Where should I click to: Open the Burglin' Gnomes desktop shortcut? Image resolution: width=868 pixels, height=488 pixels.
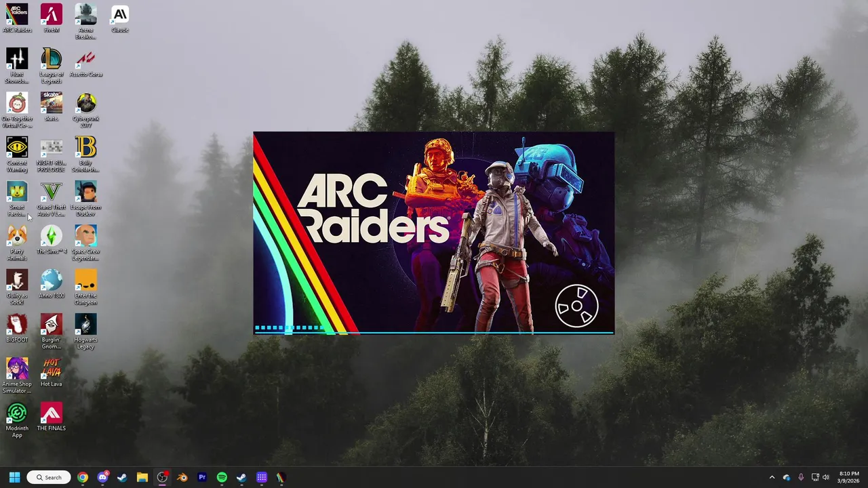point(52,331)
